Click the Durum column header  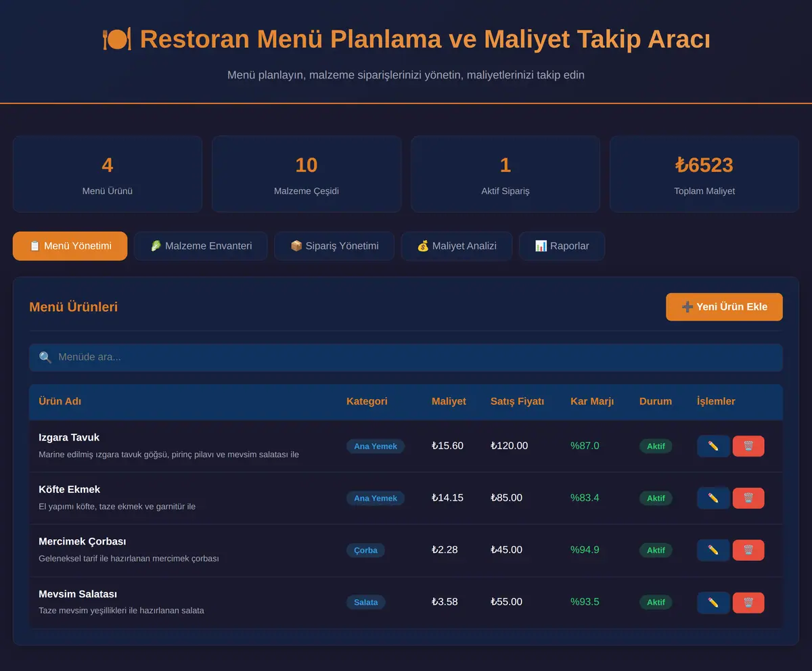coord(656,401)
